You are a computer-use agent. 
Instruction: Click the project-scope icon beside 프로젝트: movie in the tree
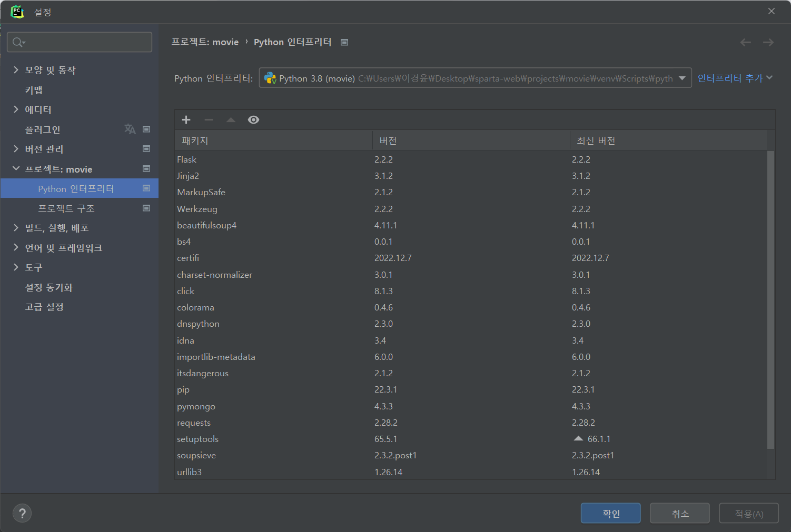pos(146,169)
